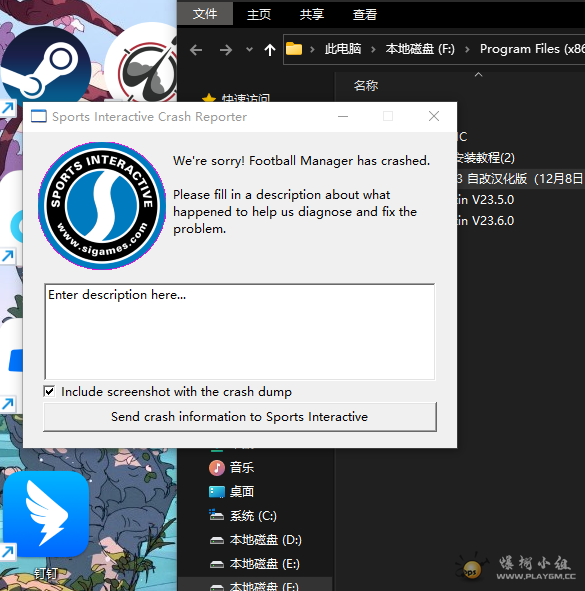This screenshot has width=585, height=591.
Task: Click the 桌面 desktop icon in sidebar
Action: pos(217,491)
